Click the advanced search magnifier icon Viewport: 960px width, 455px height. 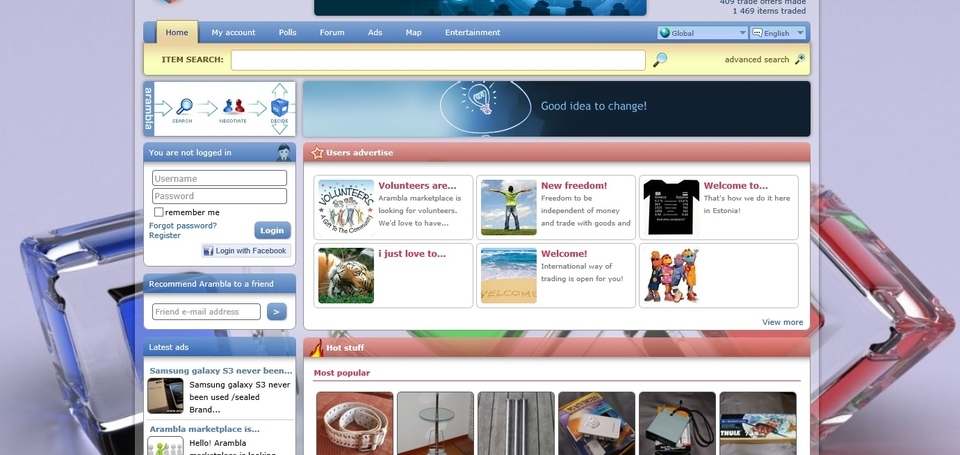[x=800, y=59]
